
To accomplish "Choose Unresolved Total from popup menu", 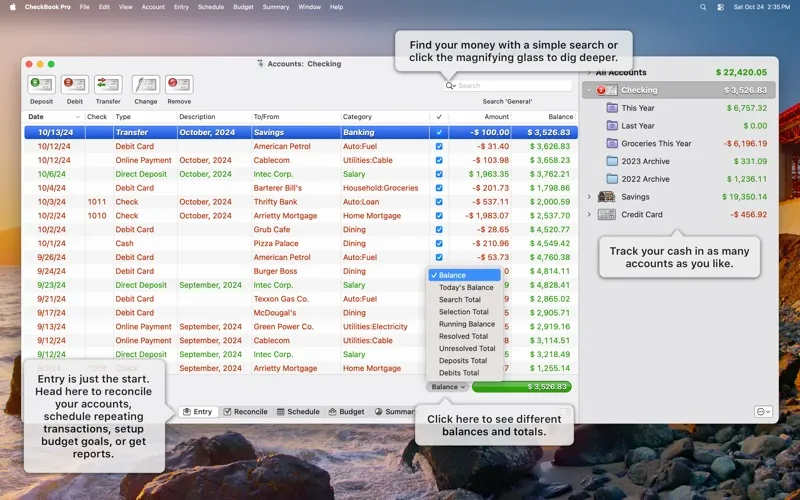I will coord(467,349).
